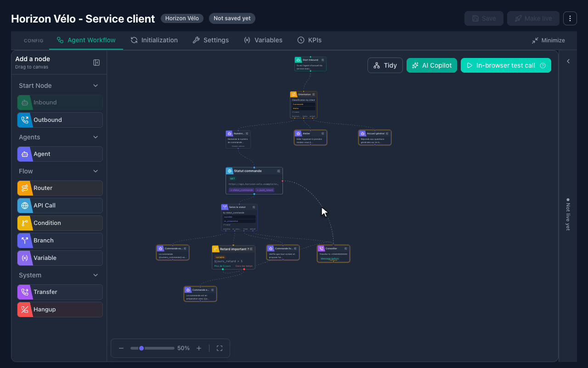Click the canvas zoom slider

click(x=153, y=348)
